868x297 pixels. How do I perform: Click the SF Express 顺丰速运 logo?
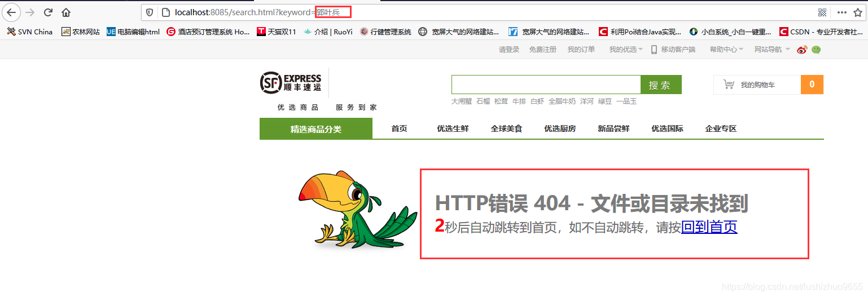(291, 83)
